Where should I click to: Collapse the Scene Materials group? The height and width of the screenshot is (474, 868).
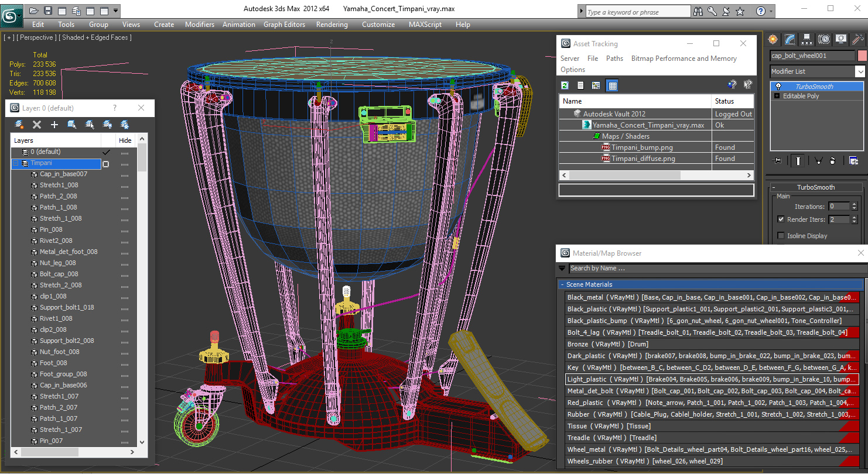coord(563,284)
